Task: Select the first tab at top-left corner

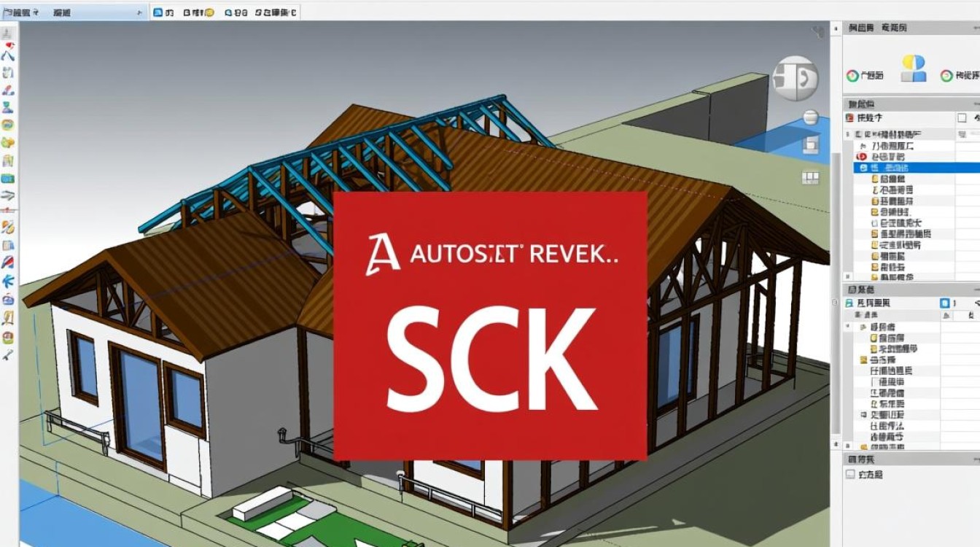Action: [22, 12]
